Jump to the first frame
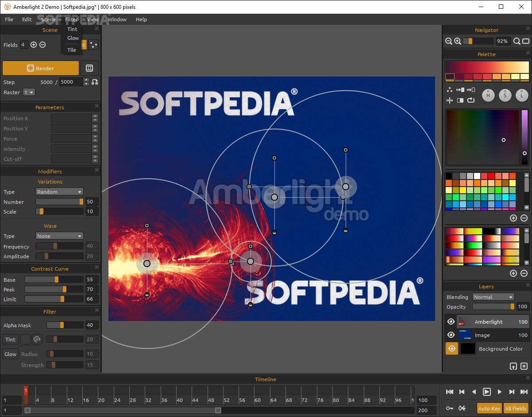Viewport: 532px width, 417px height. [x=450, y=392]
